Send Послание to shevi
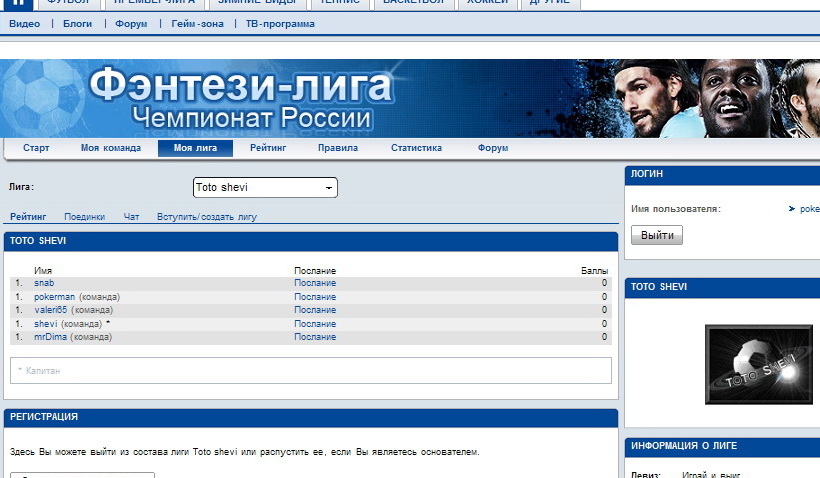Image resolution: width=820 pixels, height=478 pixels. [315, 324]
